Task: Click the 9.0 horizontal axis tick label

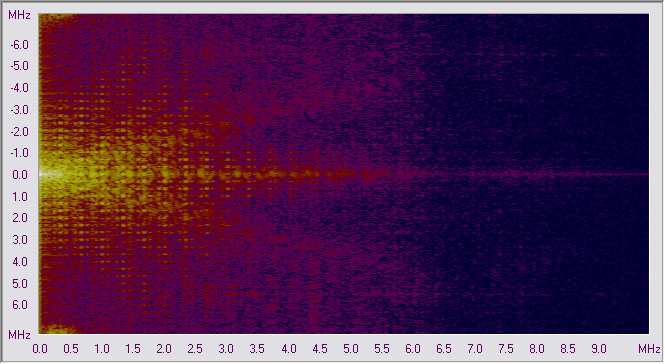Action: [599, 349]
